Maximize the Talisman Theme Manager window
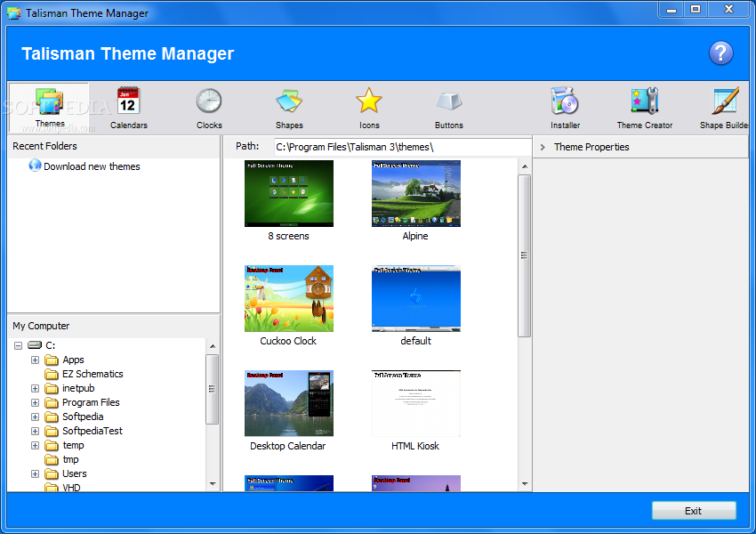The image size is (756, 534). (696, 9)
